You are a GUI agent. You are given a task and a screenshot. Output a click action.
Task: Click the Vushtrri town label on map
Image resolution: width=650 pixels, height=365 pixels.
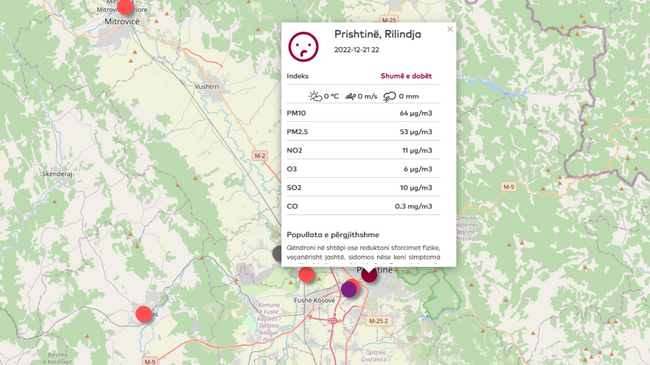207,87
